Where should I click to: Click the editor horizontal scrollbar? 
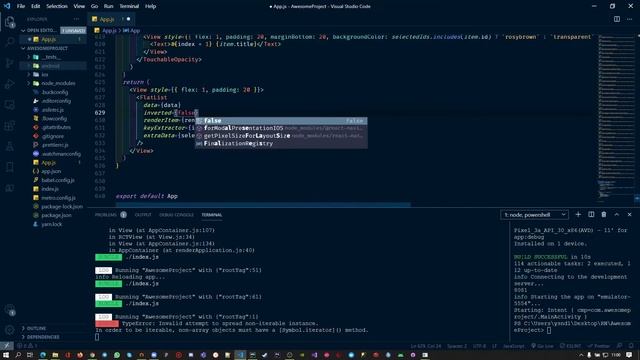[263, 205]
